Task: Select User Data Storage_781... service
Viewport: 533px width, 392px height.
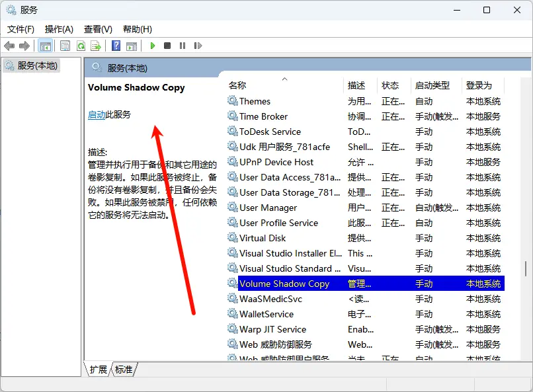Action: pos(366,192)
